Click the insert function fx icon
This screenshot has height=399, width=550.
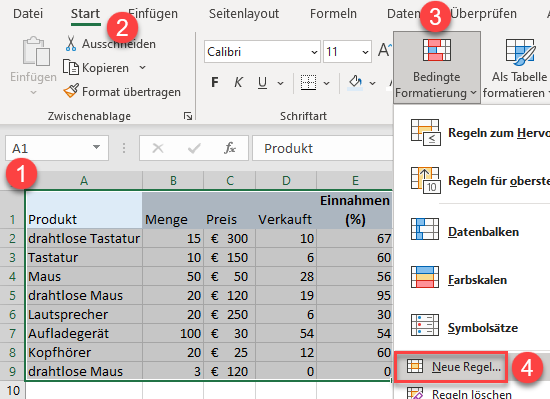click(x=230, y=148)
